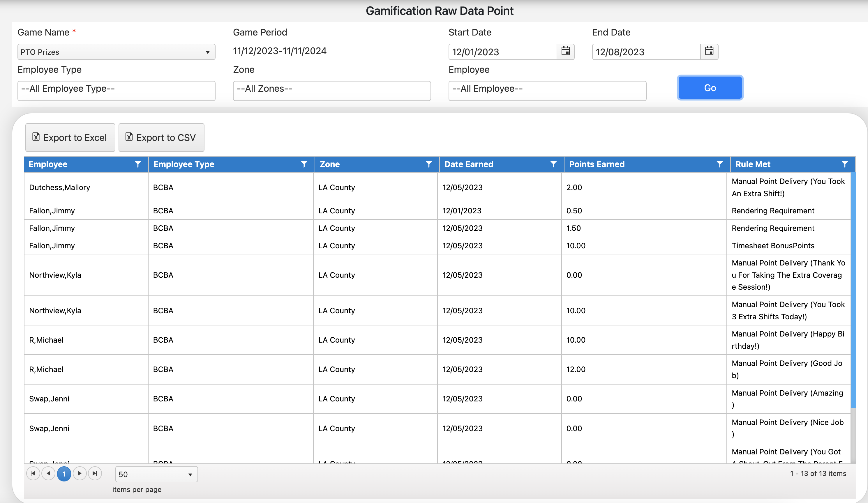Open the Date Earned column filter
This screenshot has width=868, height=503.
click(x=553, y=164)
